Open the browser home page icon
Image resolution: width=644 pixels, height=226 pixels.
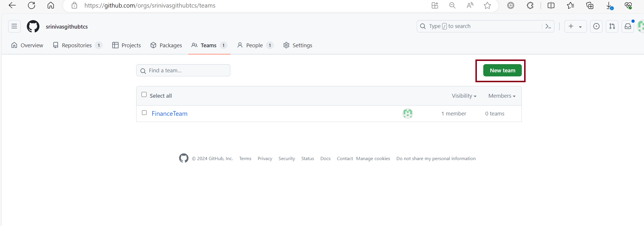pyautogui.click(x=51, y=5)
